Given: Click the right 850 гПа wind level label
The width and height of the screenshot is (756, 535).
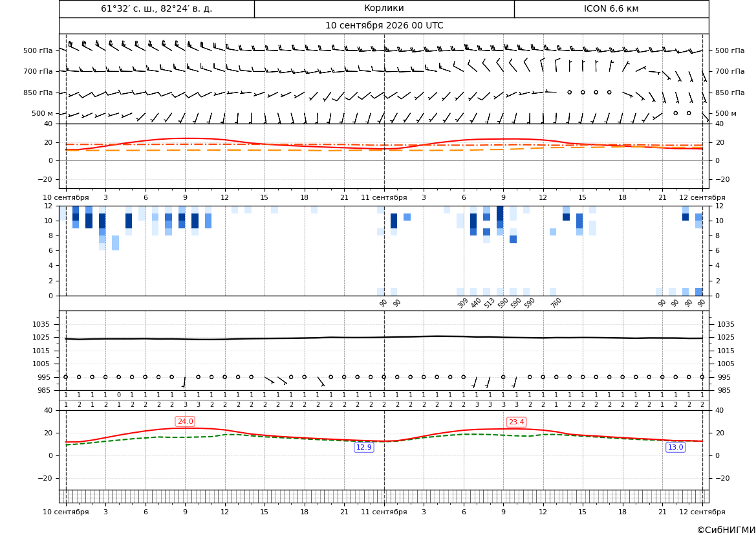Looking at the screenshot, I should [729, 93].
